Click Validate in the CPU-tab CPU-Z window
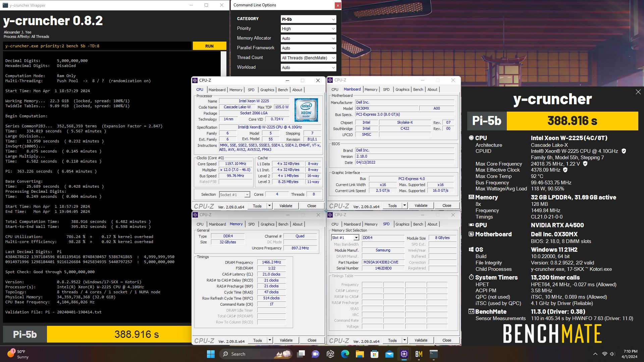 [286, 206]
